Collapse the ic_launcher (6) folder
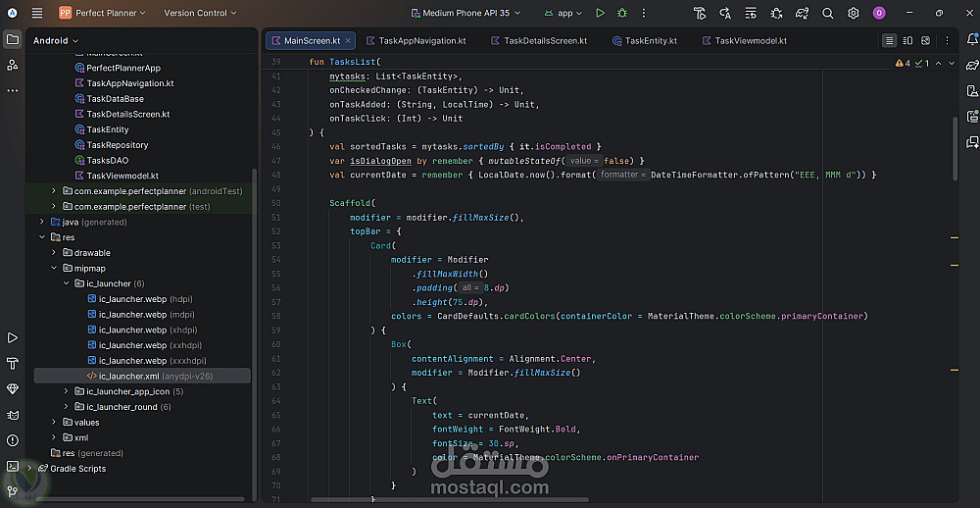Viewport: 980px width, 508px height. 66,283
